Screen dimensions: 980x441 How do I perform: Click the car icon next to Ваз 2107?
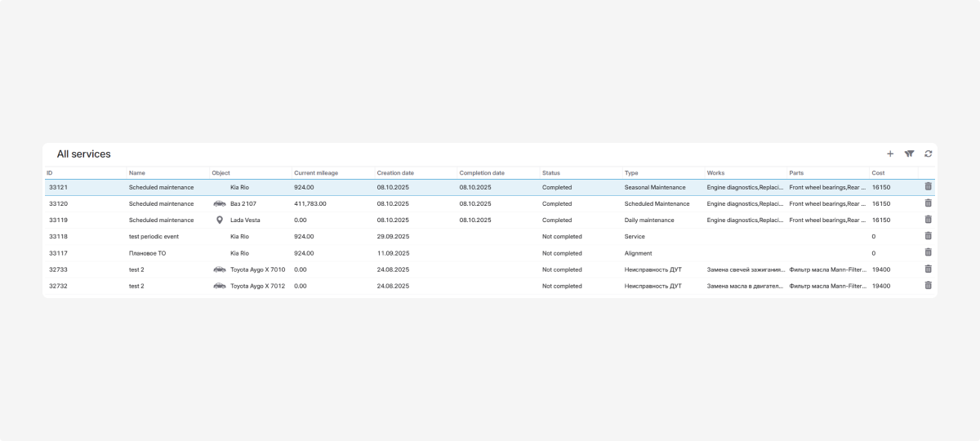[219, 203]
